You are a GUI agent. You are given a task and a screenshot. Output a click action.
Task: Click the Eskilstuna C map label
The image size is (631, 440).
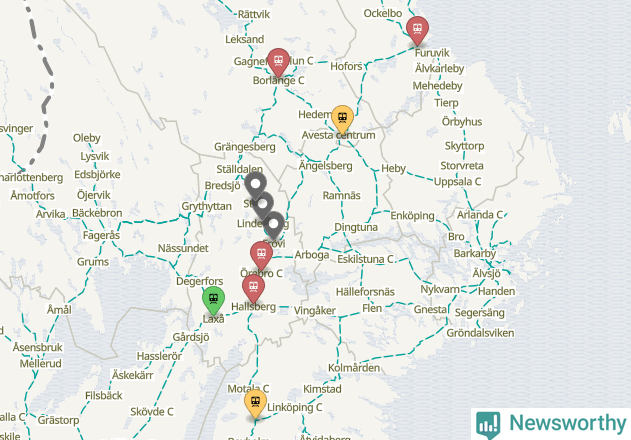coord(365,259)
